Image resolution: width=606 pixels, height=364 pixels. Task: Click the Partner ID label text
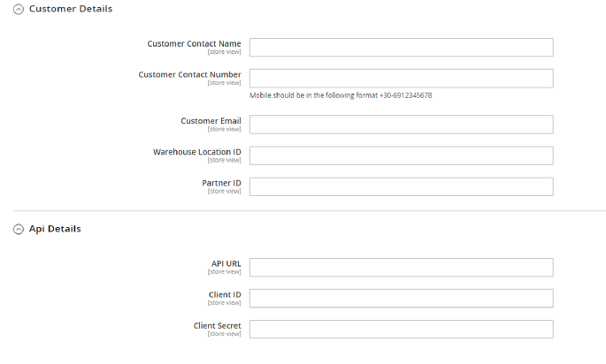pyautogui.click(x=221, y=183)
